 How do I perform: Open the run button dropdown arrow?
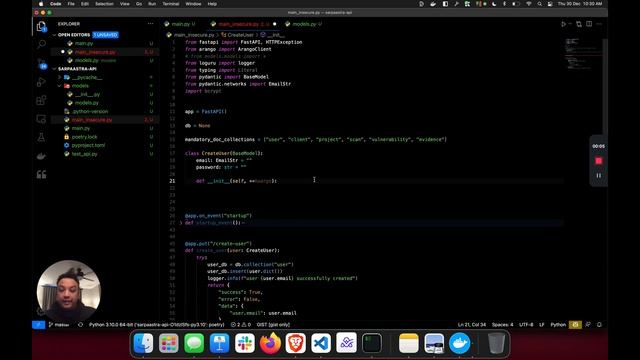pos(570,24)
